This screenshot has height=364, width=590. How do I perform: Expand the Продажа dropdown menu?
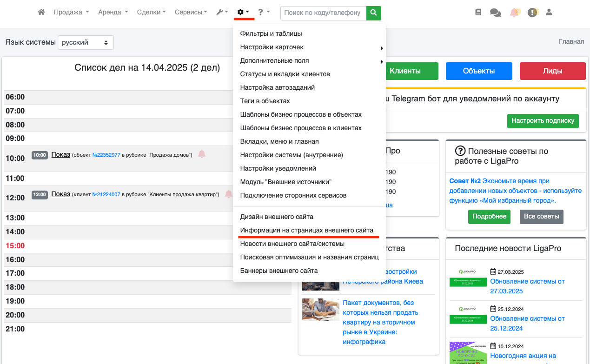click(71, 13)
